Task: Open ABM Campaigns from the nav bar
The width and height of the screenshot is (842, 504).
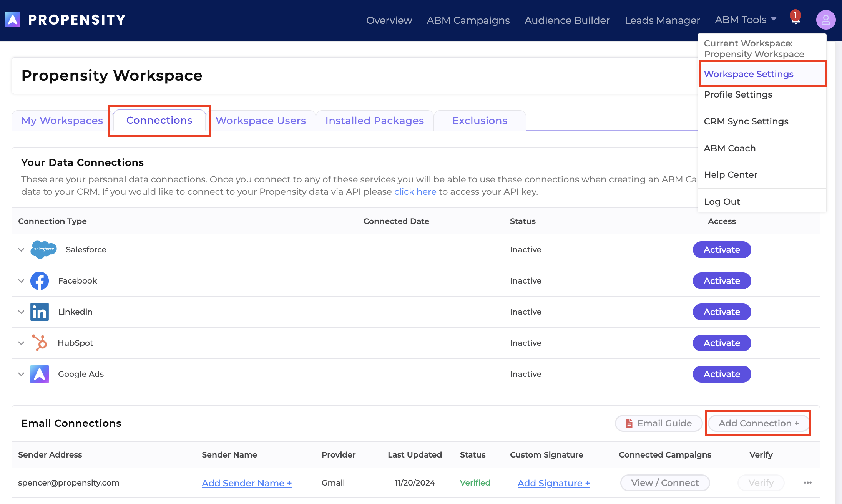Action: (468, 20)
